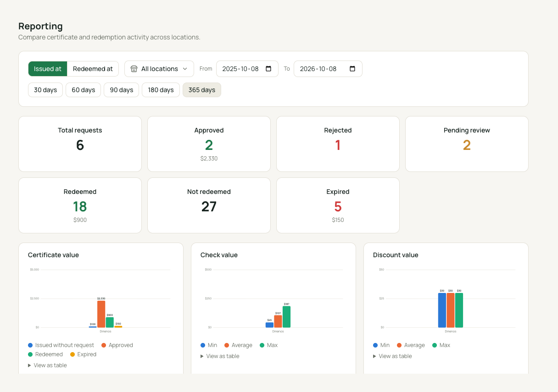Click the green $187 Max bar
558x392 pixels.
point(286,317)
